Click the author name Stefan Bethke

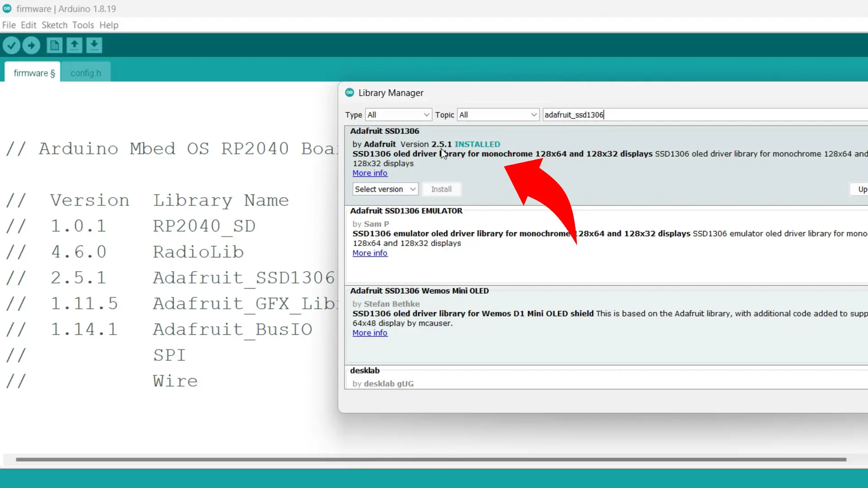(392, 304)
